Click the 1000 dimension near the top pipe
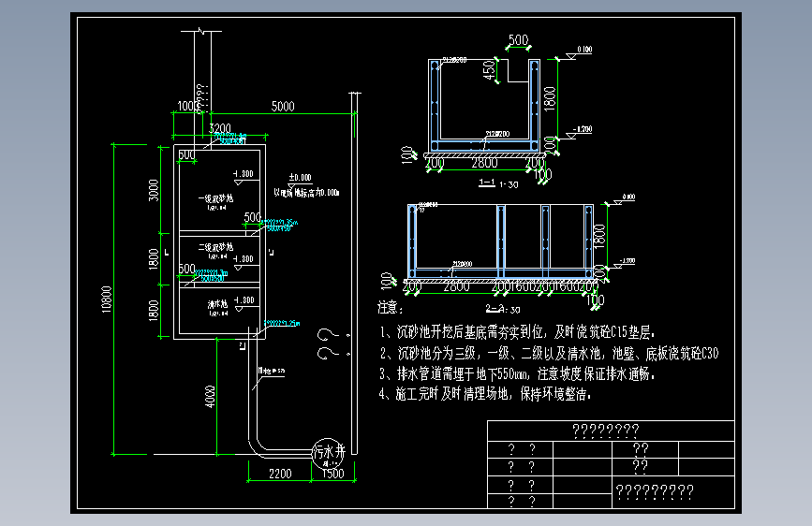 pyautogui.click(x=188, y=106)
